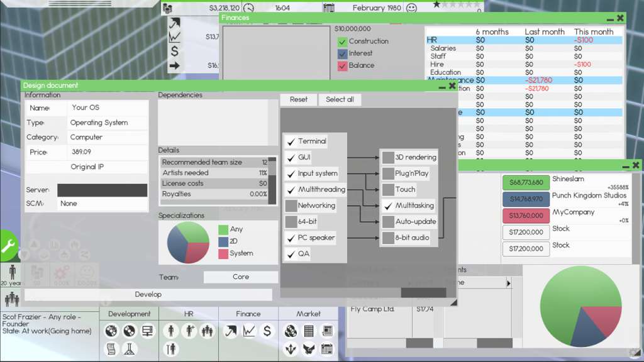Click the smiley face mood icon on top bar

413,8
